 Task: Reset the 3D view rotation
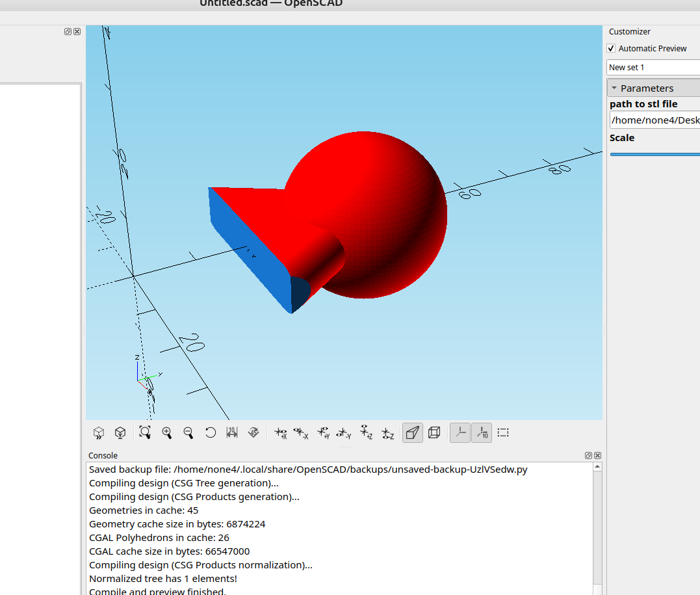pos(211,432)
